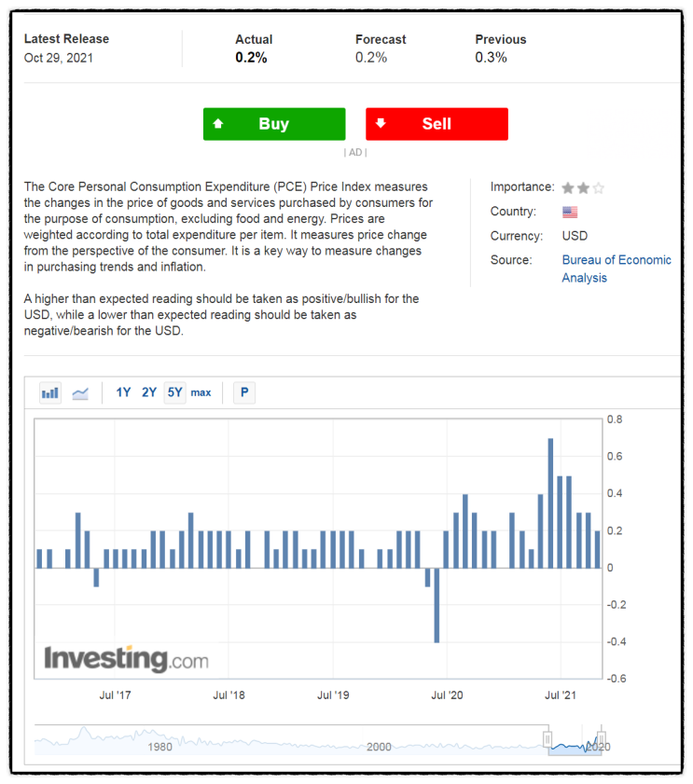693x784 pixels.
Task: Click the importance star rating
Action: tap(583, 187)
